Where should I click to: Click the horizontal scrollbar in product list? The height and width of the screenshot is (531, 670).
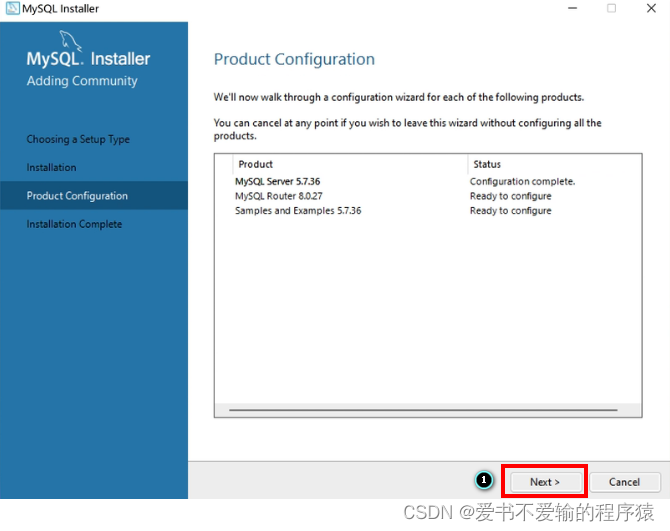point(423,410)
